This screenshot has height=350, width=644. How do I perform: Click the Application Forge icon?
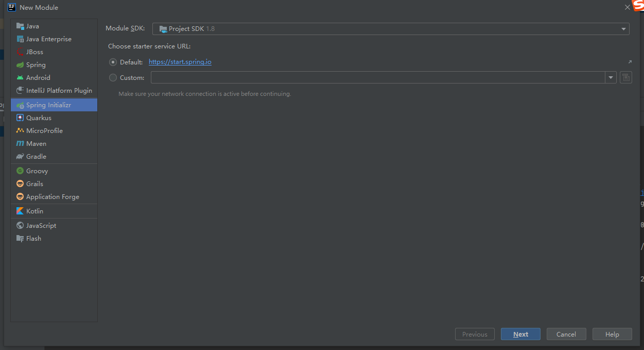click(x=20, y=197)
